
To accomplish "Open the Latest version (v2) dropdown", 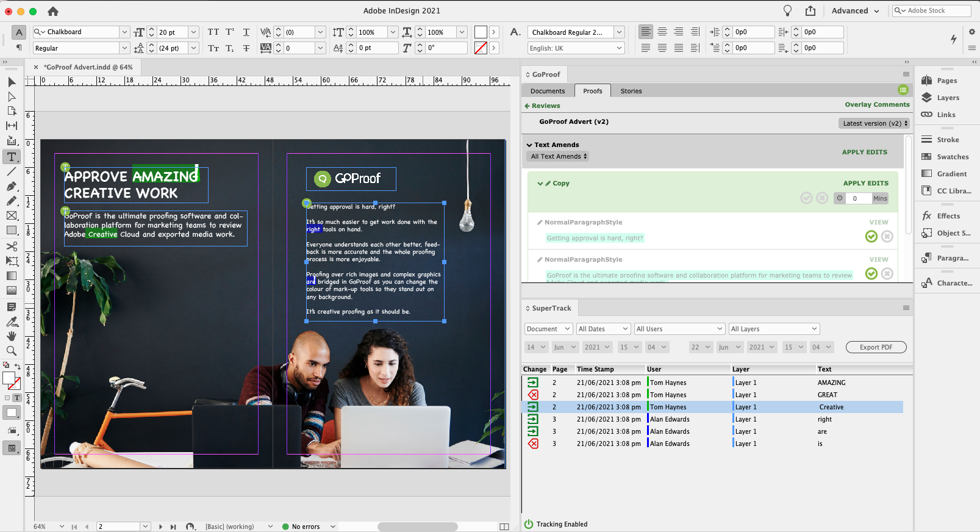I will click(874, 123).
